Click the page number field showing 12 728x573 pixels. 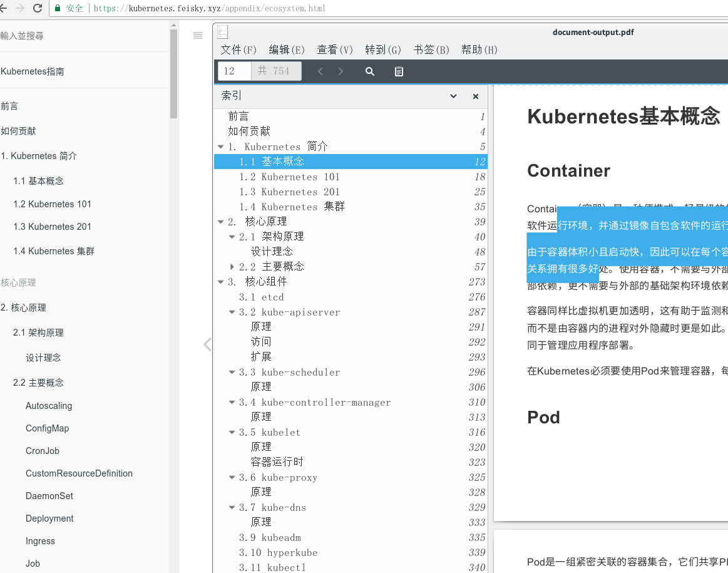point(235,71)
